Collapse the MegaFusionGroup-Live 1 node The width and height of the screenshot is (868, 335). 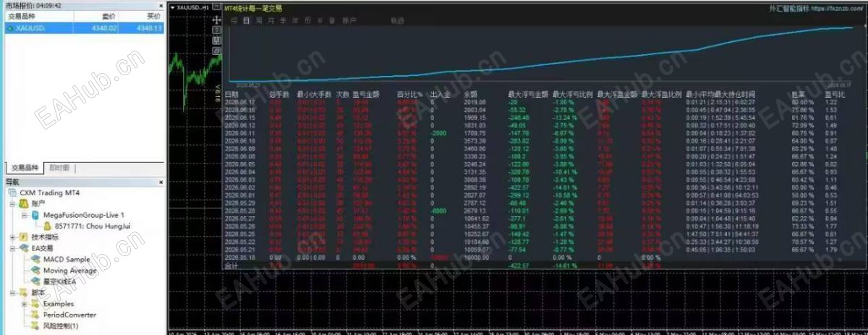(25, 216)
